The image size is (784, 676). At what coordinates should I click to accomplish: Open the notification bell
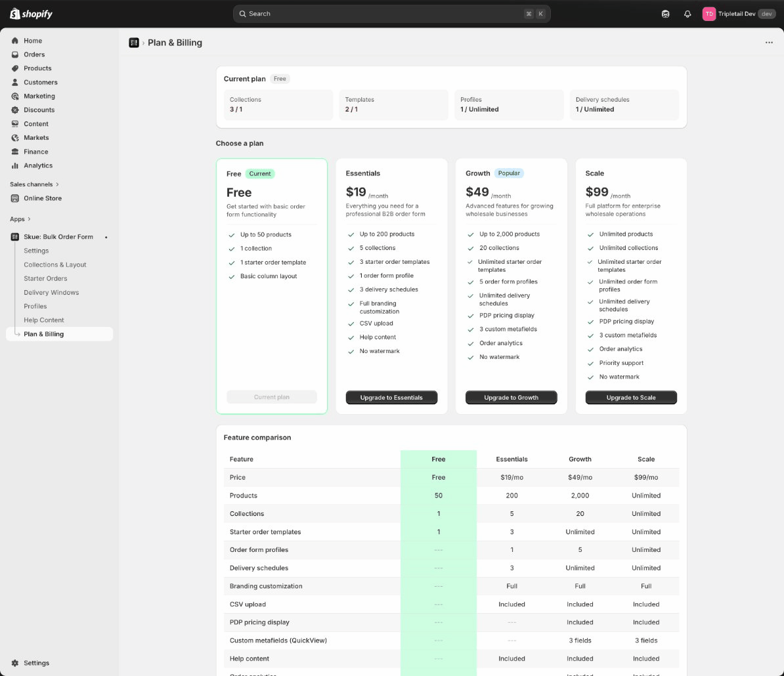pos(687,13)
